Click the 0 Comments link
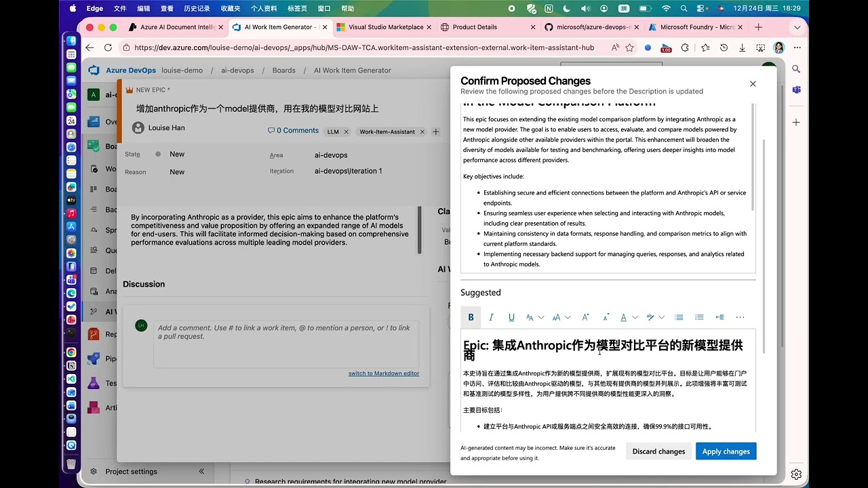Image resolution: width=868 pixels, height=488 pixels. pos(293,131)
